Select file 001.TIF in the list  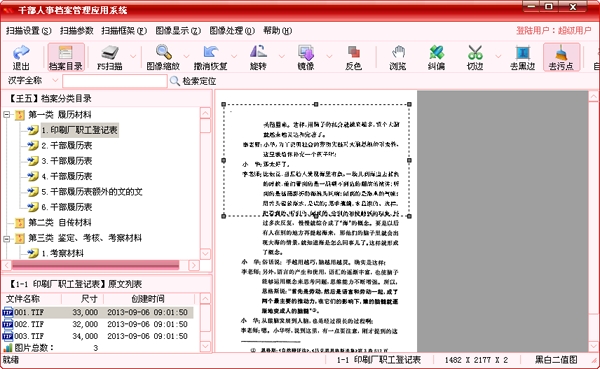[x=98, y=312]
